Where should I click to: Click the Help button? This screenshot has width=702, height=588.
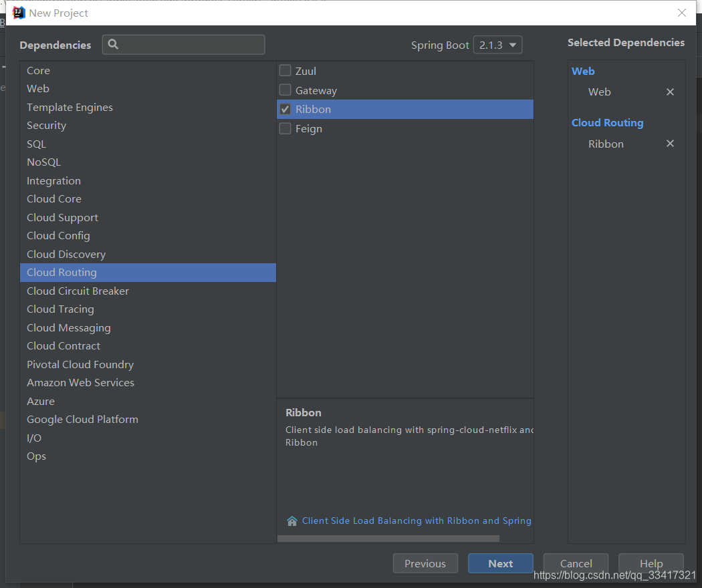pos(651,563)
